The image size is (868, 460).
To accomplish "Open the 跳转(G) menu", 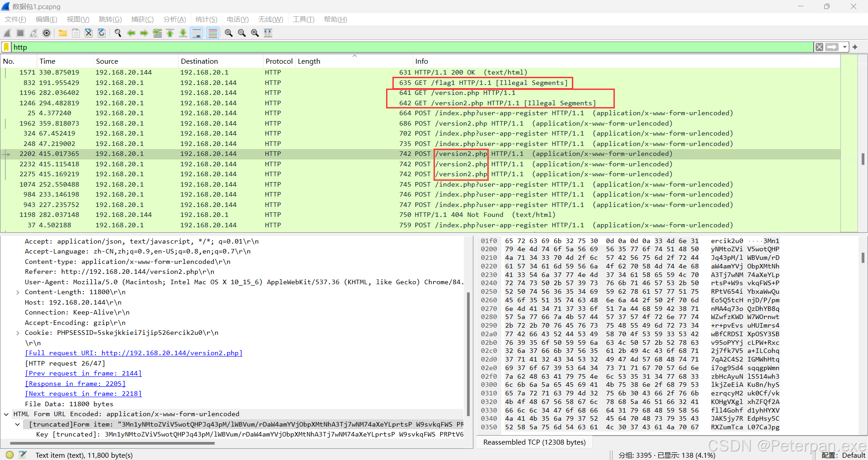I will 110,19.
